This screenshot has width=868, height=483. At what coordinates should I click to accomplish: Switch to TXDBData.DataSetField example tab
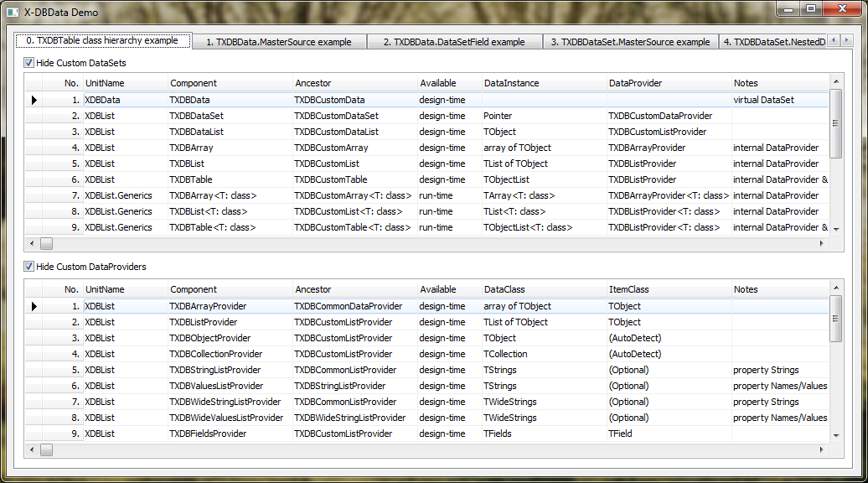pos(453,42)
